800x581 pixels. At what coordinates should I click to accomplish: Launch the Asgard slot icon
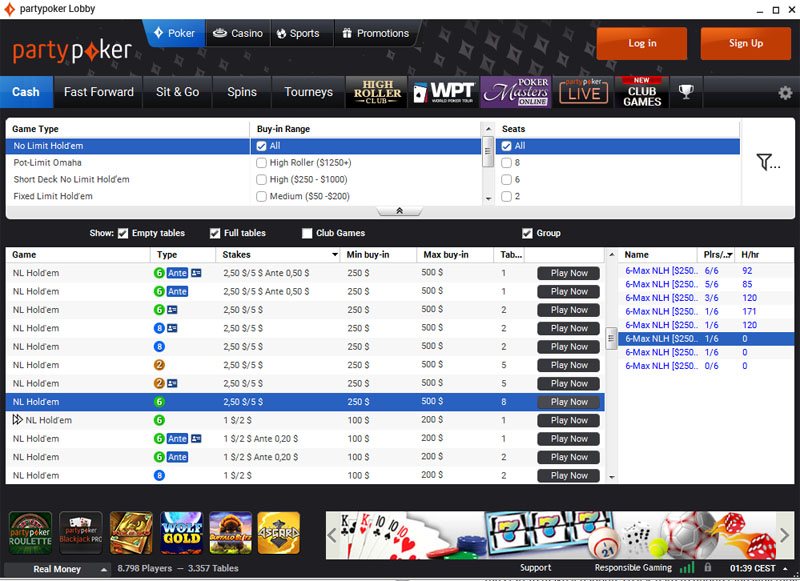pos(279,533)
